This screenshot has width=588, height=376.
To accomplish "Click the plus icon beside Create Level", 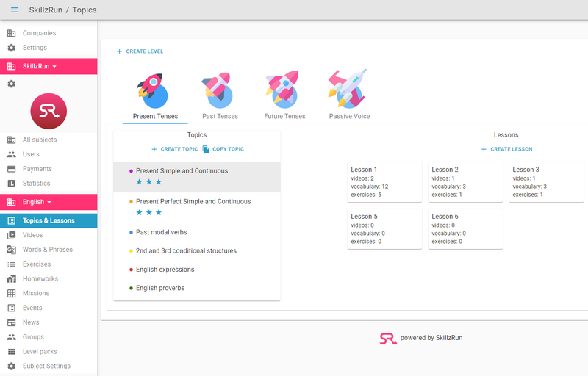I will (x=119, y=51).
